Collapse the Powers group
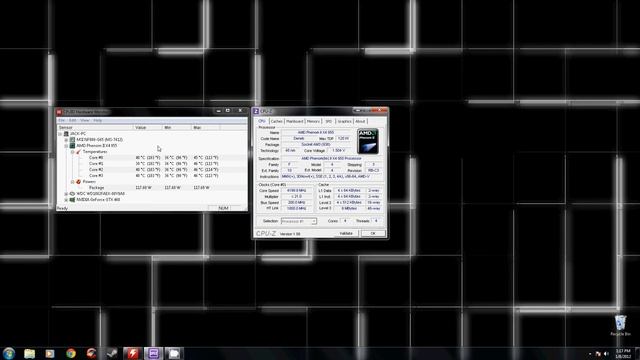Image resolution: width=640 pixels, height=360 pixels. tap(72, 182)
